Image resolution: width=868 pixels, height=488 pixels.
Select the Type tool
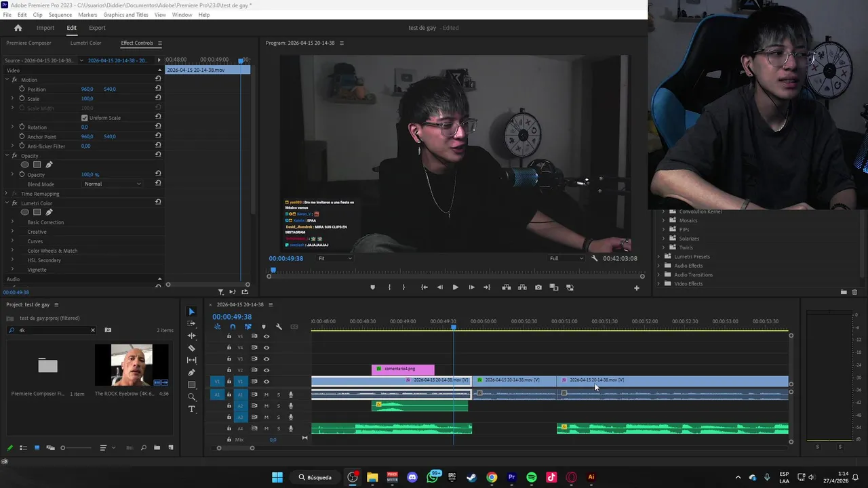(191, 409)
